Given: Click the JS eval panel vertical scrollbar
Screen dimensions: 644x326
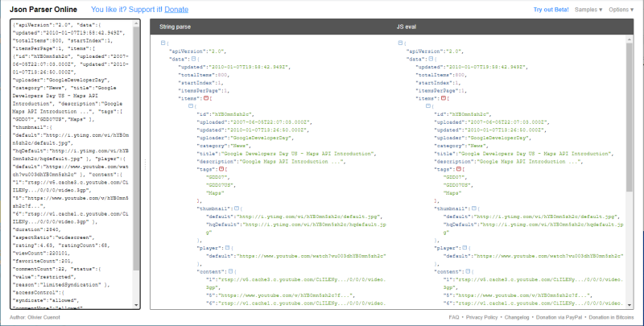Looking at the screenshot, I should (x=631, y=161).
